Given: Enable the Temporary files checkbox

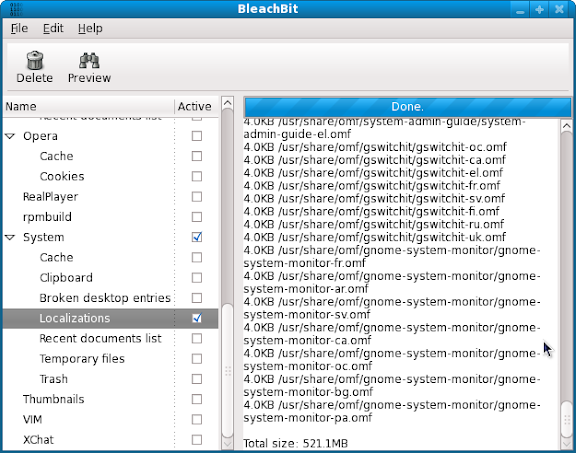Looking at the screenshot, I should [197, 359].
